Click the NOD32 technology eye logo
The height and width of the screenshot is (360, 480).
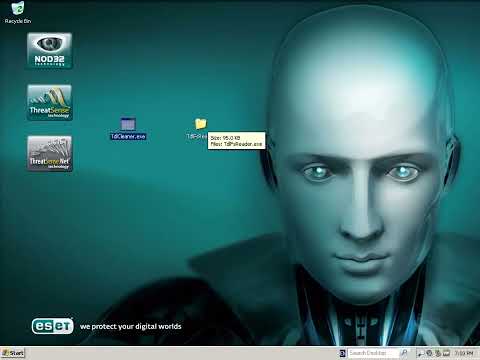[x=49, y=51]
